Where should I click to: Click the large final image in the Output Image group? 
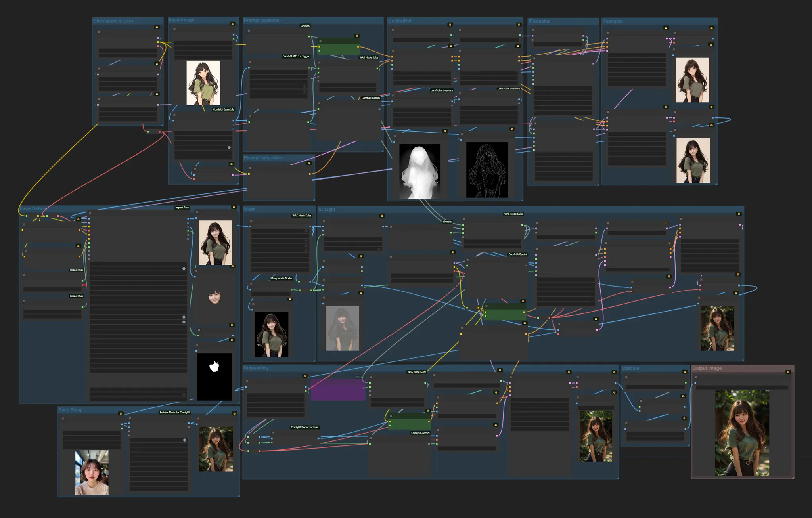742,433
